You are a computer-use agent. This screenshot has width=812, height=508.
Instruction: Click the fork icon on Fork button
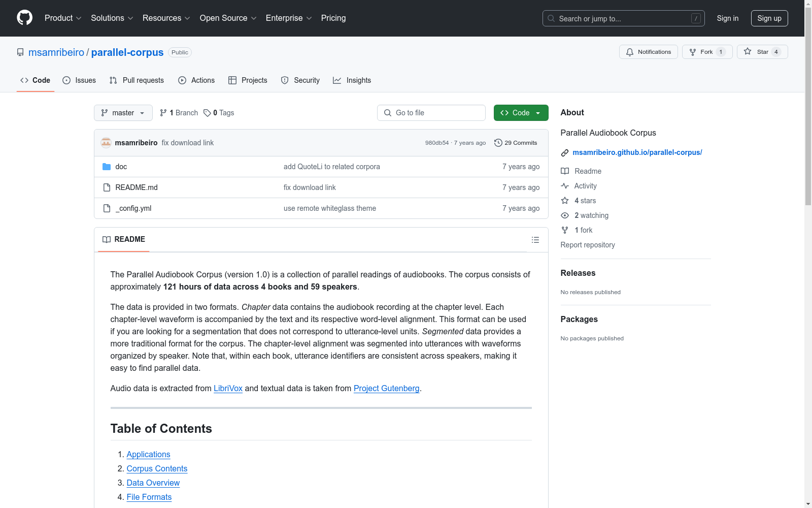coord(693,52)
